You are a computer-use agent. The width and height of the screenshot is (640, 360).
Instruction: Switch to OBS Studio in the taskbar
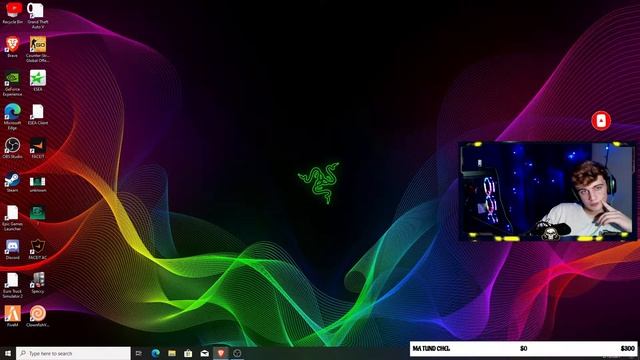[x=237, y=353]
